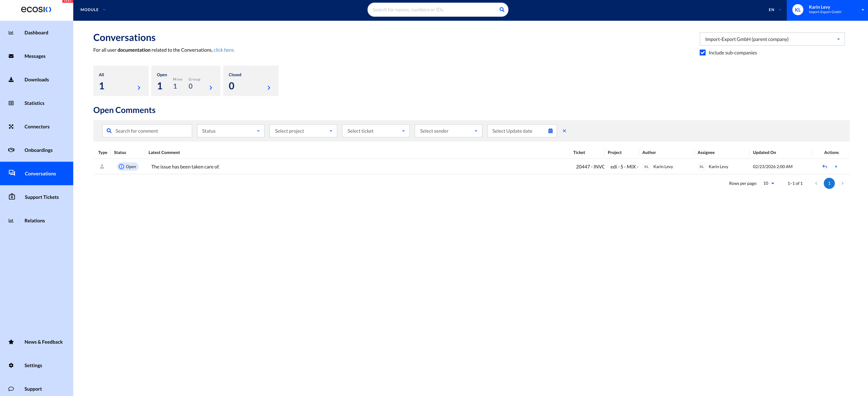Open Rows per page dropdown
The image size is (868, 396).
(769, 183)
